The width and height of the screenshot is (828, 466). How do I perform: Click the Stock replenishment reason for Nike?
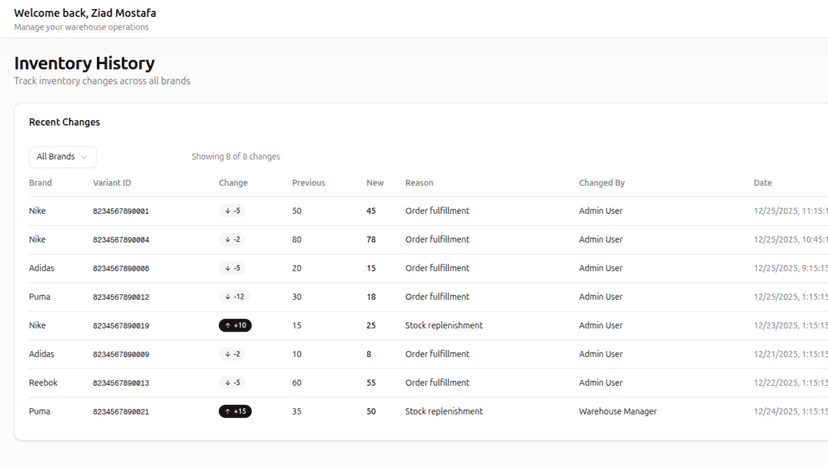(x=444, y=325)
